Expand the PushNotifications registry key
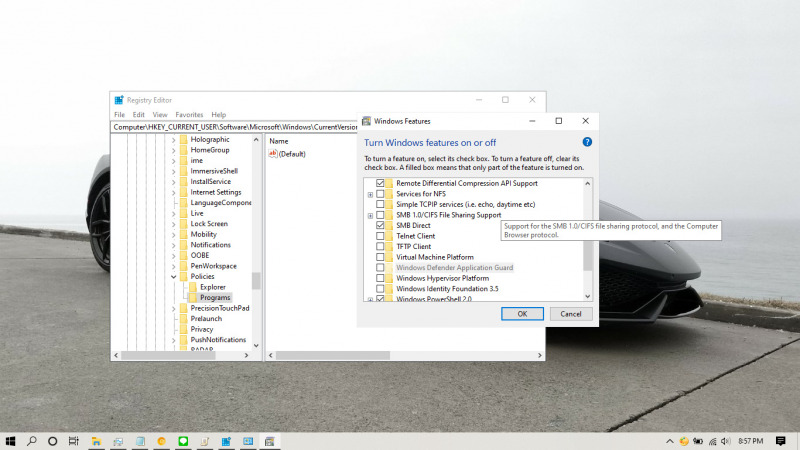This screenshot has width=800, height=450. click(x=173, y=340)
